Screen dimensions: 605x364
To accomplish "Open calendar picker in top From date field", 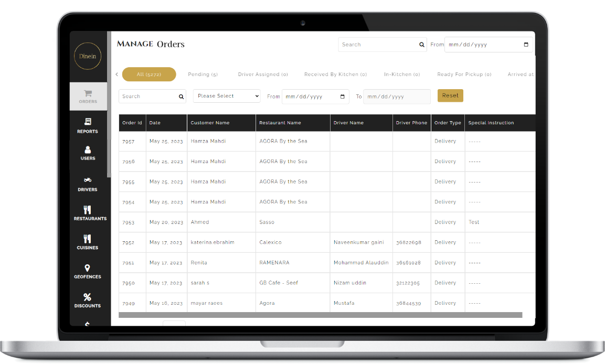I will click(x=526, y=45).
